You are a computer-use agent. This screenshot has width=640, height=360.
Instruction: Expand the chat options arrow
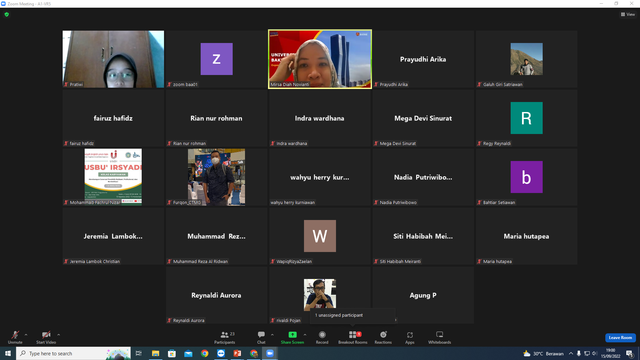(272, 335)
